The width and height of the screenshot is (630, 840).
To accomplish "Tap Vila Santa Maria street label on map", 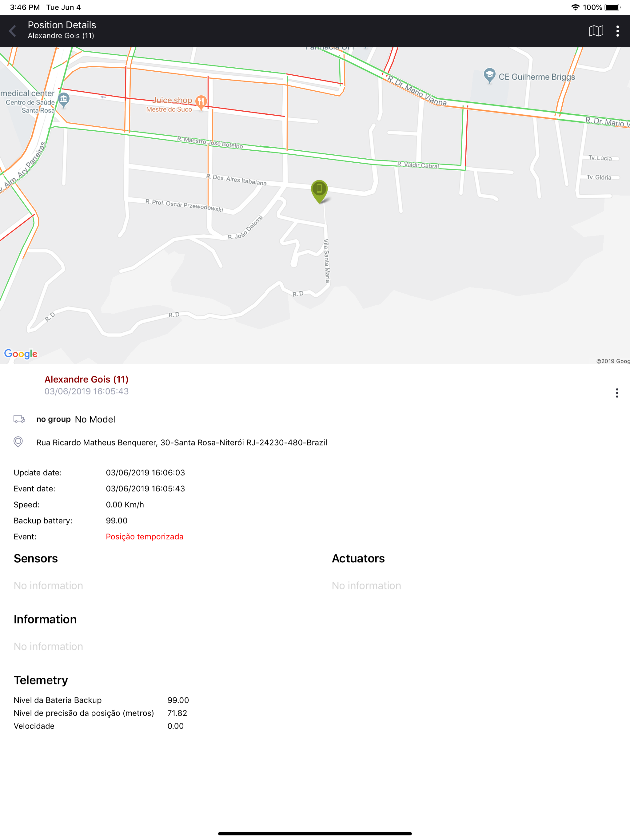I will tap(327, 260).
